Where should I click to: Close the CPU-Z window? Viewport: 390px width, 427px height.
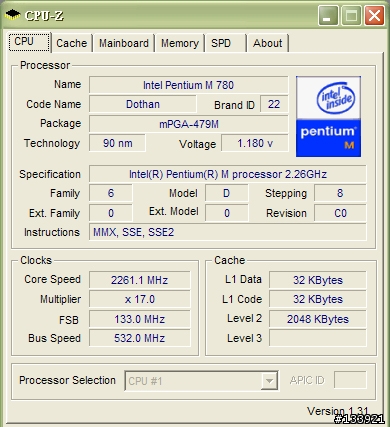(x=374, y=16)
